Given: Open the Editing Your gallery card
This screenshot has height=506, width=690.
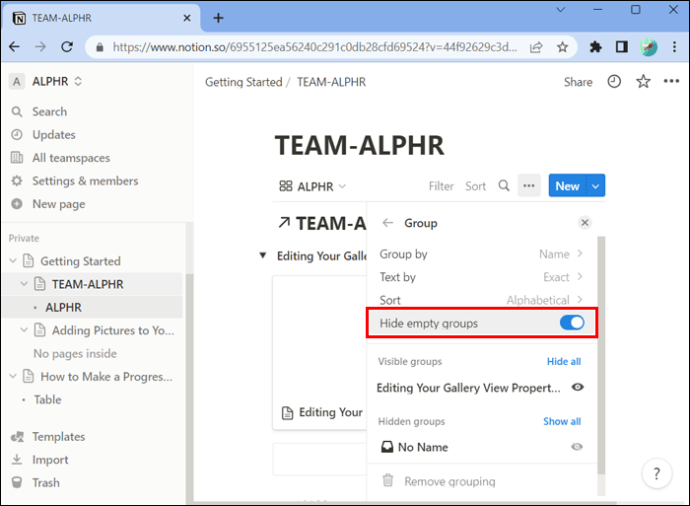Looking at the screenshot, I should (x=320, y=352).
